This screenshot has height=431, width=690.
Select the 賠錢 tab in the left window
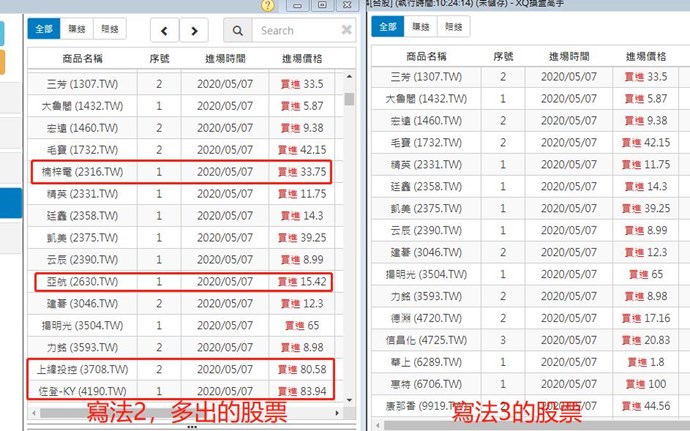click(110, 29)
